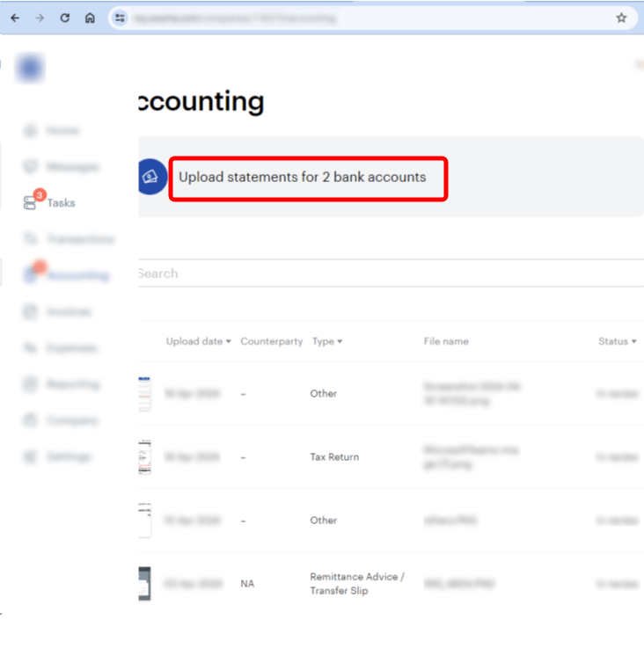Viewport: 644px width, 649px height.
Task: Open the Status filter dropdown
Action: [617, 341]
